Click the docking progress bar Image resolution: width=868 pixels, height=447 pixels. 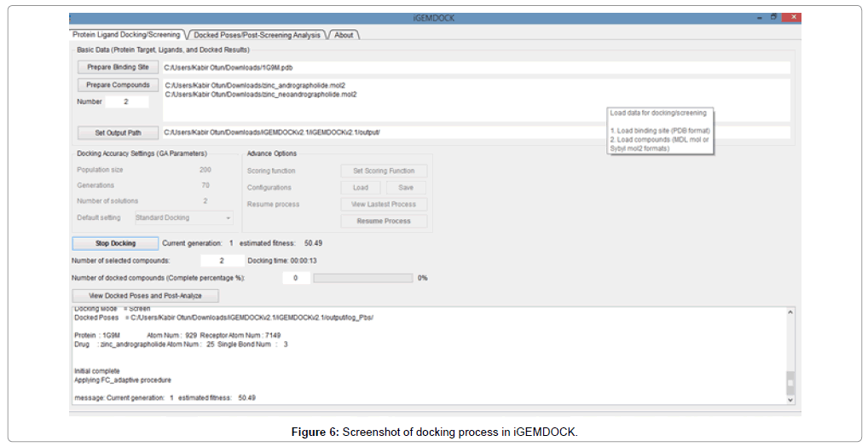pyautogui.click(x=362, y=277)
